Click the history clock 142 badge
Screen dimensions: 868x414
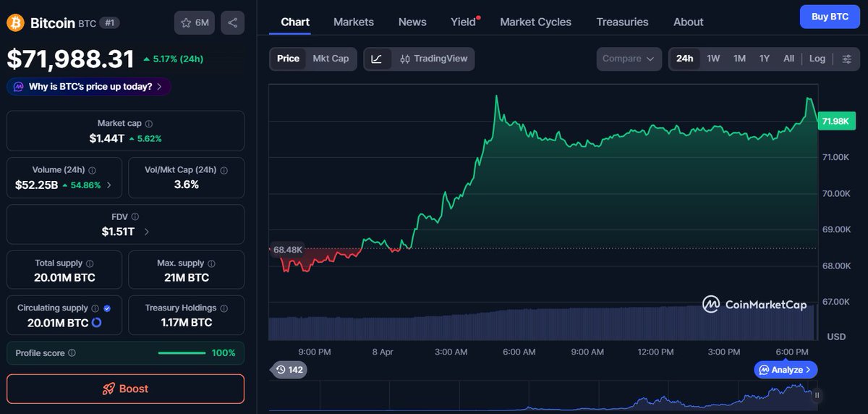tap(289, 370)
